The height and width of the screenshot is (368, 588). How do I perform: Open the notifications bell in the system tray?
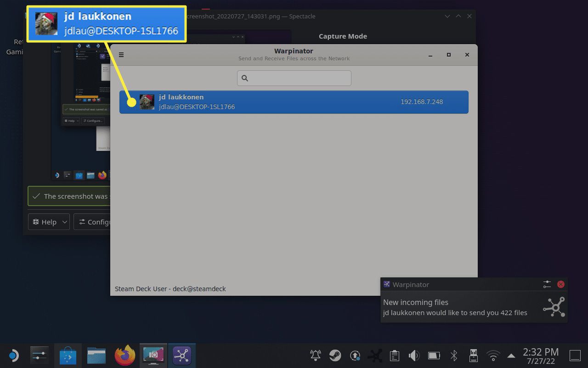coord(316,355)
